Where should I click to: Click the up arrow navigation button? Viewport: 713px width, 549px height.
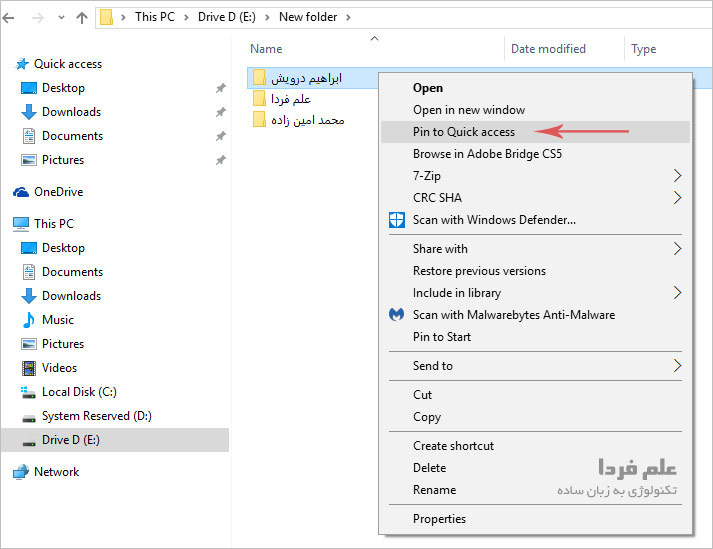[81, 17]
